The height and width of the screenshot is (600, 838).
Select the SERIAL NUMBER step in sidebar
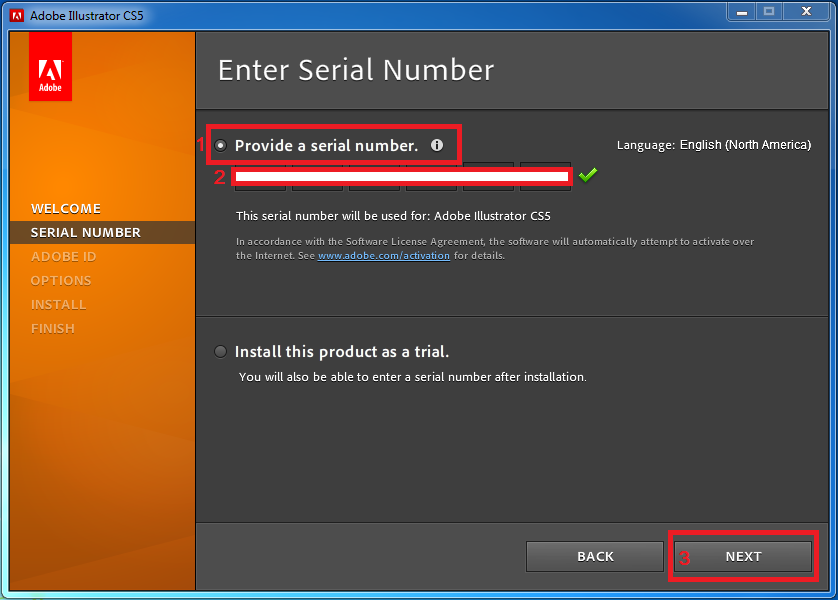pyautogui.click(x=102, y=232)
